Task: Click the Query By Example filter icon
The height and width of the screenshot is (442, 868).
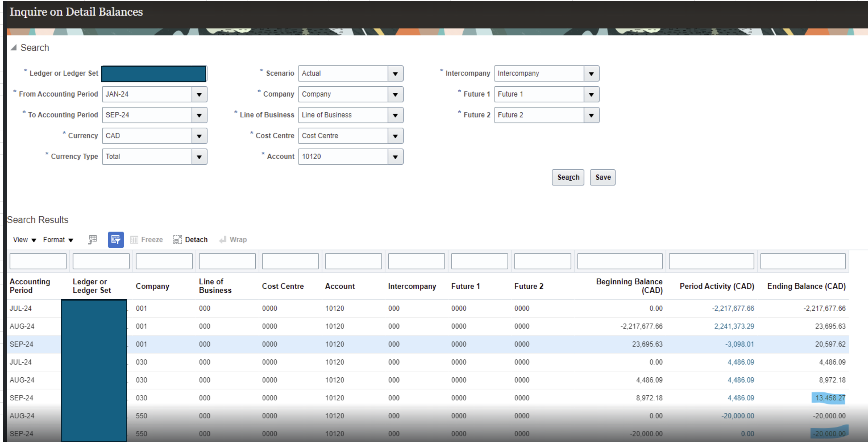Action: pyautogui.click(x=116, y=240)
